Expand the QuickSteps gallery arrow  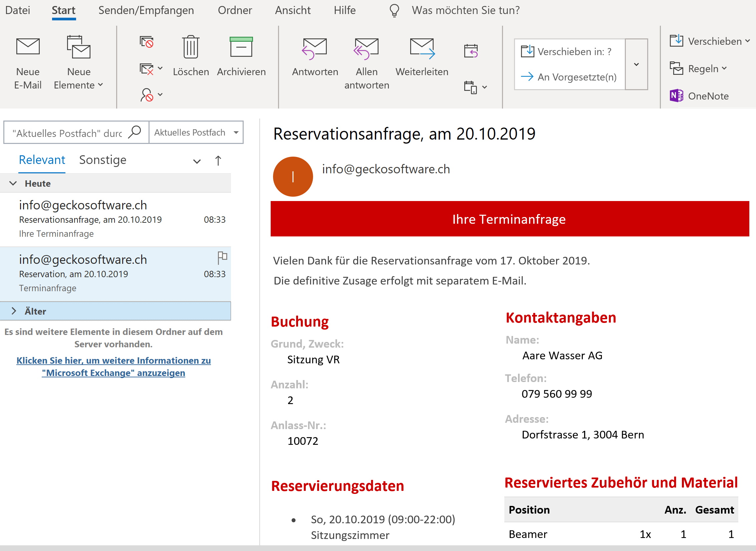(x=637, y=64)
